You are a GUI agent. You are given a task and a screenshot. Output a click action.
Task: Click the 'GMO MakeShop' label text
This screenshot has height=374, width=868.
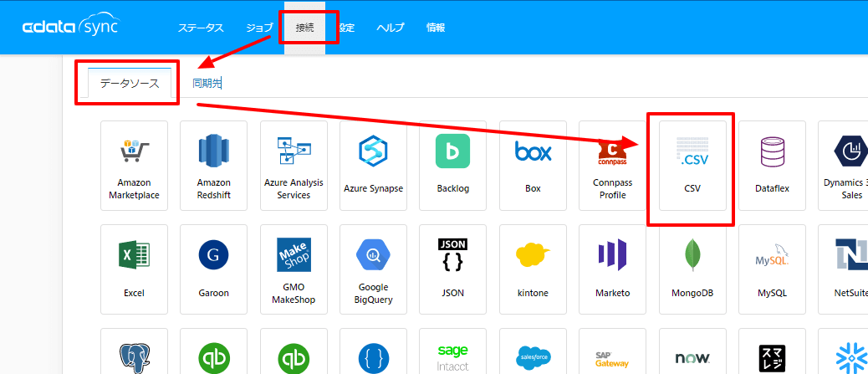pos(294,293)
